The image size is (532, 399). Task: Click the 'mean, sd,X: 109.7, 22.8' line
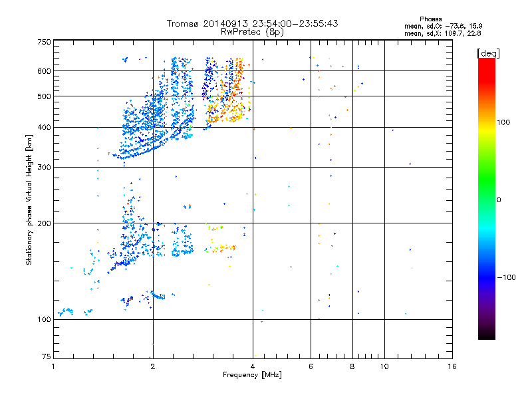(x=442, y=33)
